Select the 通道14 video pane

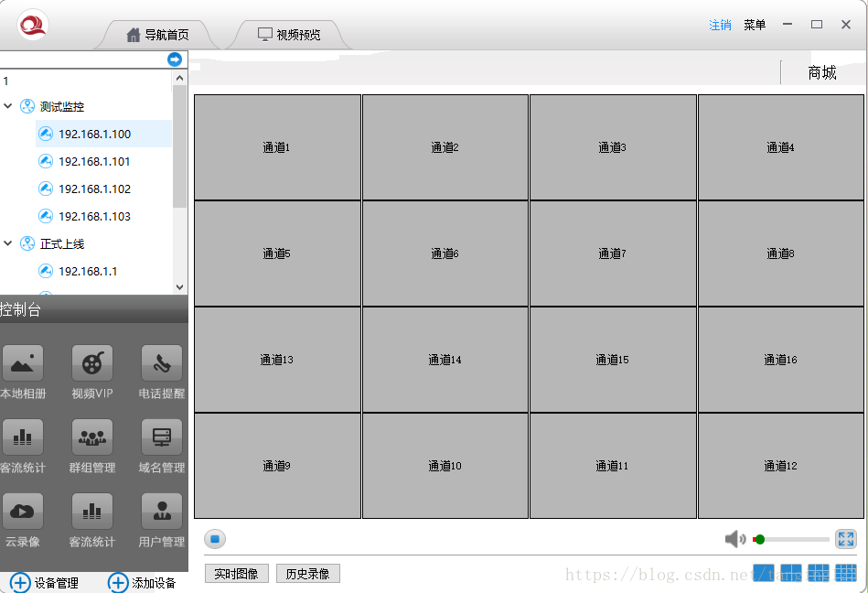[x=445, y=360]
